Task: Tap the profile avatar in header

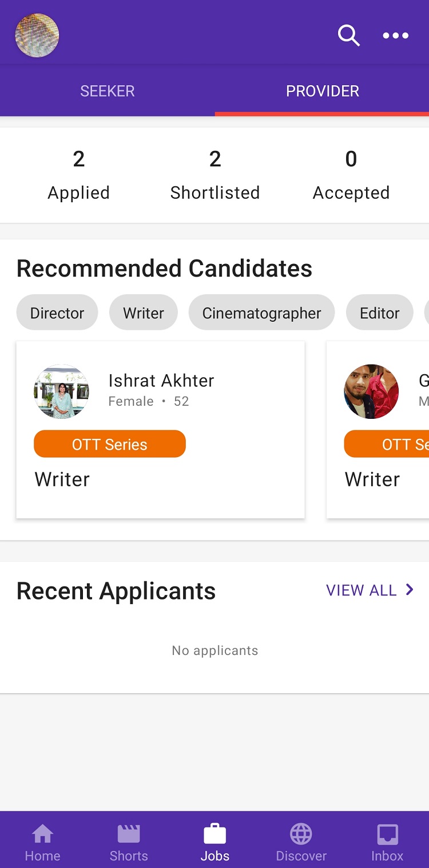Action: [x=37, y=35]
